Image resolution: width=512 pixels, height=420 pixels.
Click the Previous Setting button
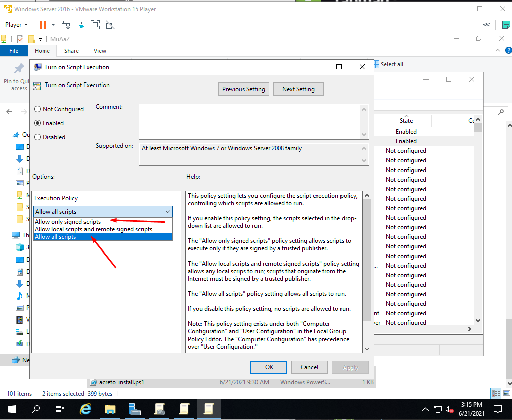click(243, 89)
